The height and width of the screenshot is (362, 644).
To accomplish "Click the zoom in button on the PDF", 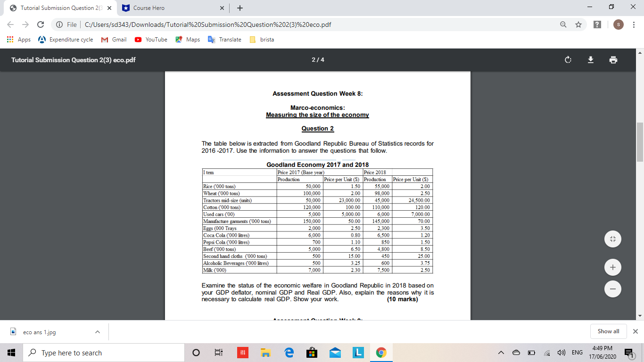I will click(x=612, y=267).
